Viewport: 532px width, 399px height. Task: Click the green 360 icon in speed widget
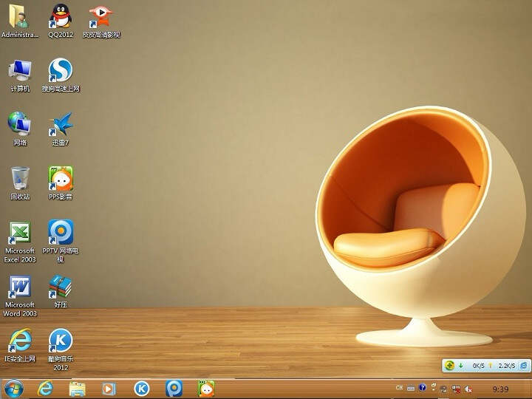tap(449, 365)
